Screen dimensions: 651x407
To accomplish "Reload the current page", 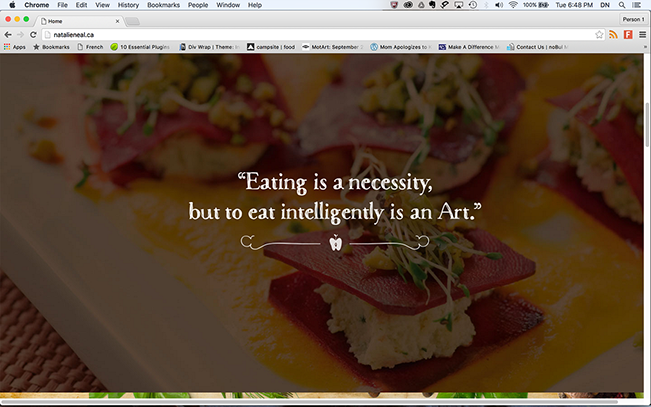I will [32, 34].
